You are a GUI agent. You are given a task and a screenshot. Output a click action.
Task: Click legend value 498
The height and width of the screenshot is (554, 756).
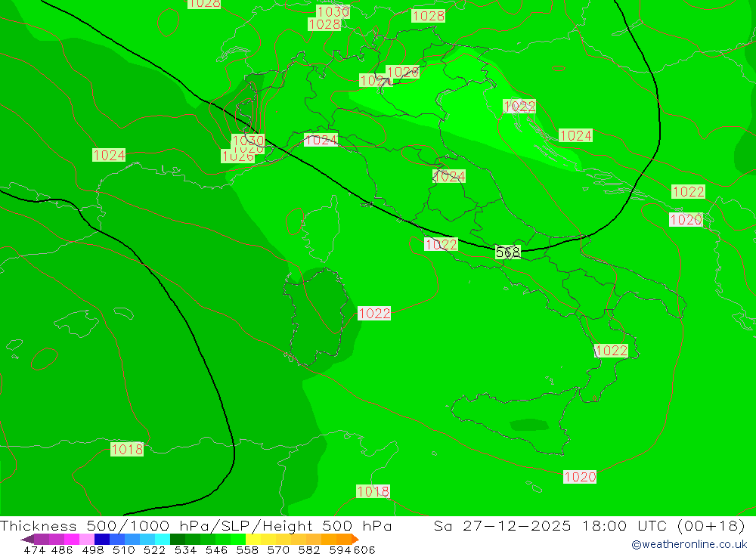point(92,549)
